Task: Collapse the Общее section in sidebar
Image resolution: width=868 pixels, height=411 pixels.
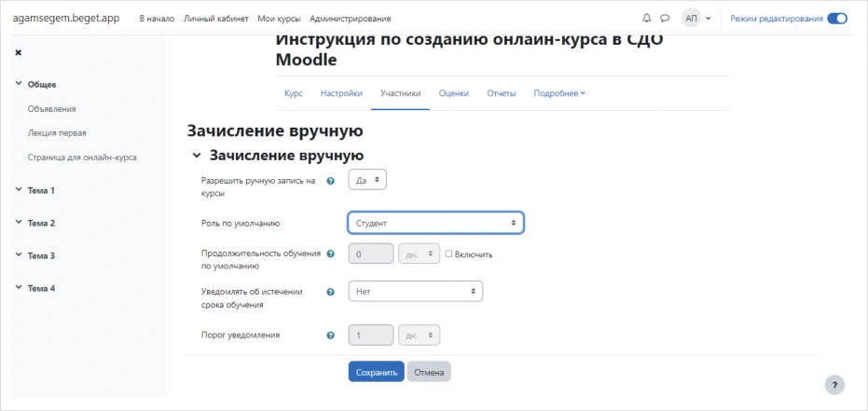Action: pos(19,84)
